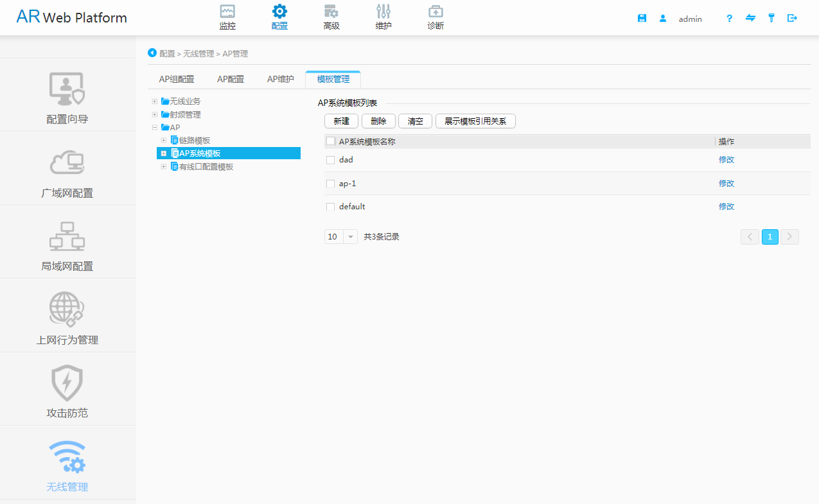Expand the 无线业务 tree node
The height and width of the screenshot is (504, 819).
154,101
